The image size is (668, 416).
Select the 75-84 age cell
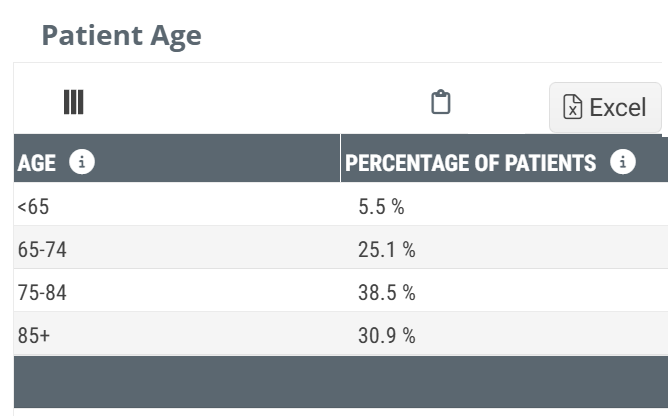pos(42,293)
